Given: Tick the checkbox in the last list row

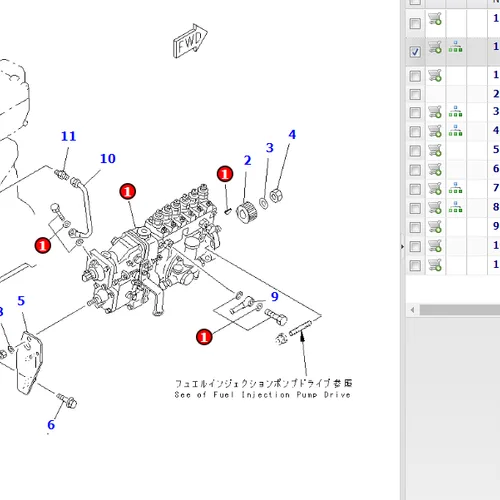Looking at the screenshot, I should click(415, 266).
